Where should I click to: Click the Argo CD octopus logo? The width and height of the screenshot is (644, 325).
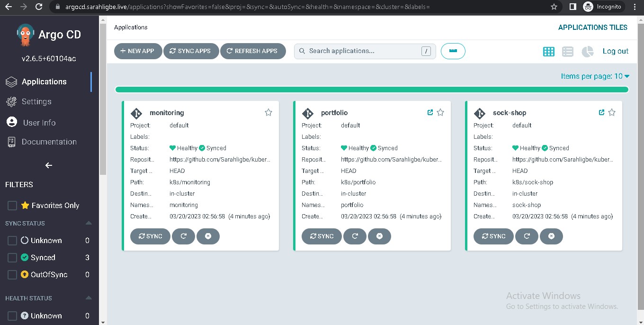coord(25,35)
